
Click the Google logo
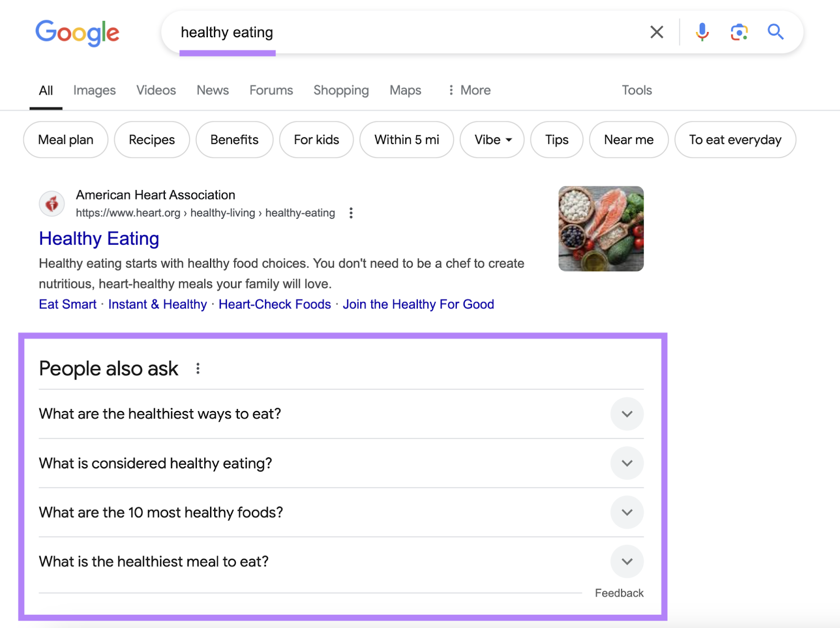(77, 33)
